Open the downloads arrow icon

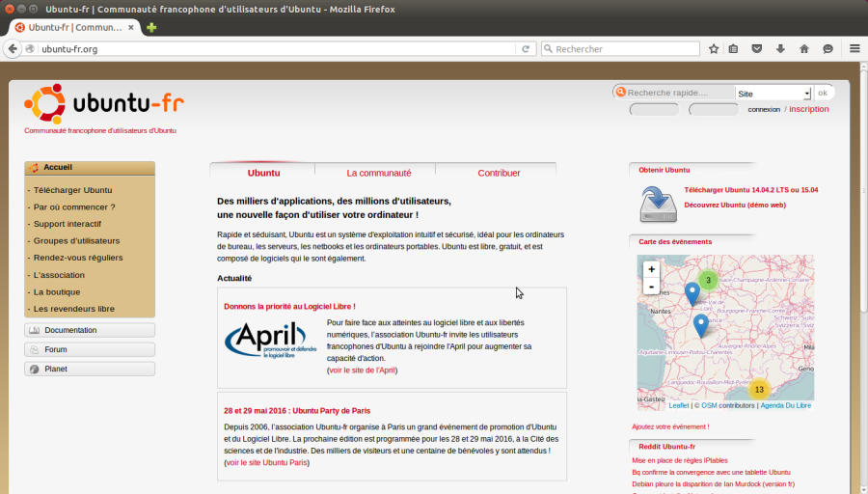[x=780, y=49]
